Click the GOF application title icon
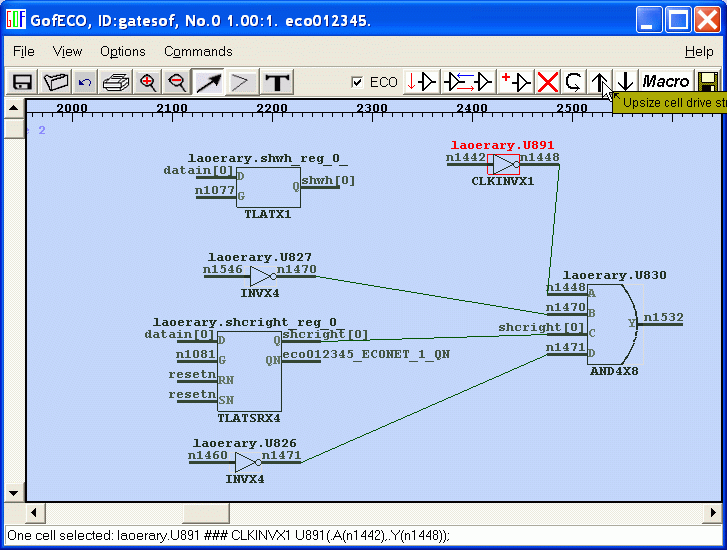Viewport: 727px width, 550px height. (x=15, y=20)
